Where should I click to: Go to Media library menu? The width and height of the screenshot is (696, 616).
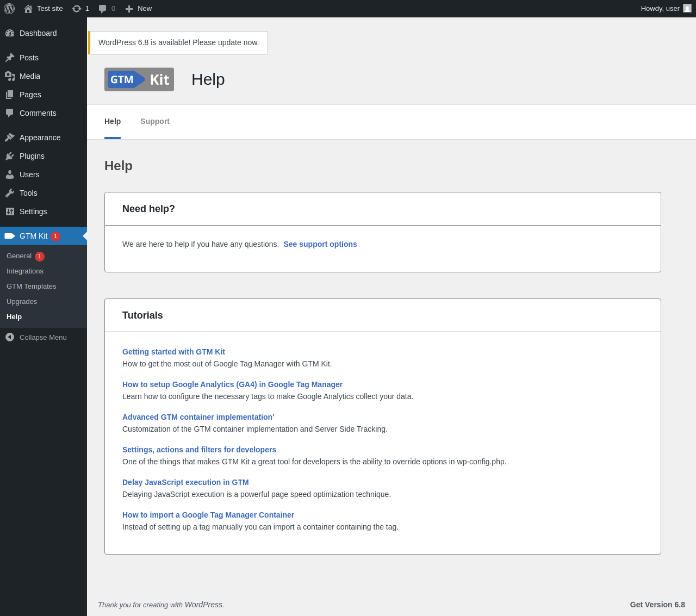(x=30, y=76)
